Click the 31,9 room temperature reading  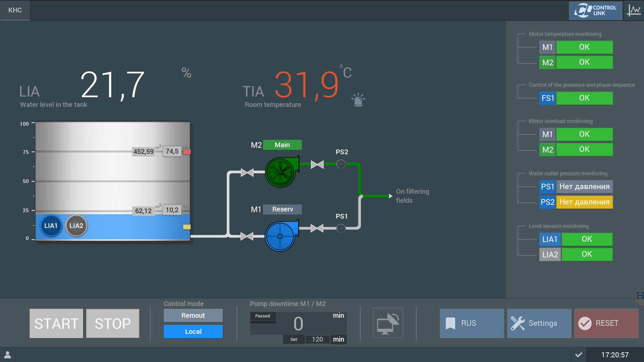coord(307,85)
